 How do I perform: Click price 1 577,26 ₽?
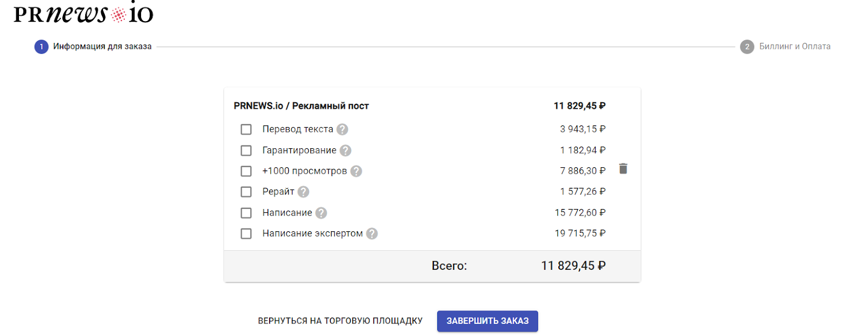pyautogui.click(x=583, y=192)
